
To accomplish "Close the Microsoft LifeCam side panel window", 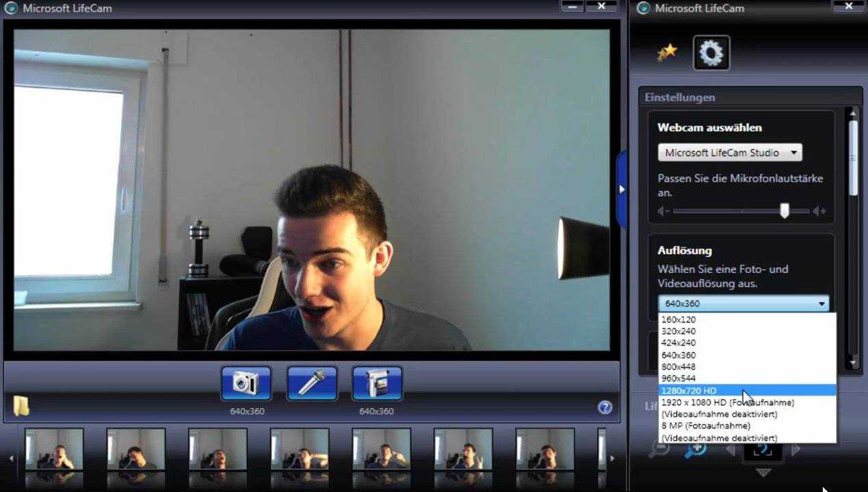I will 848,6.
